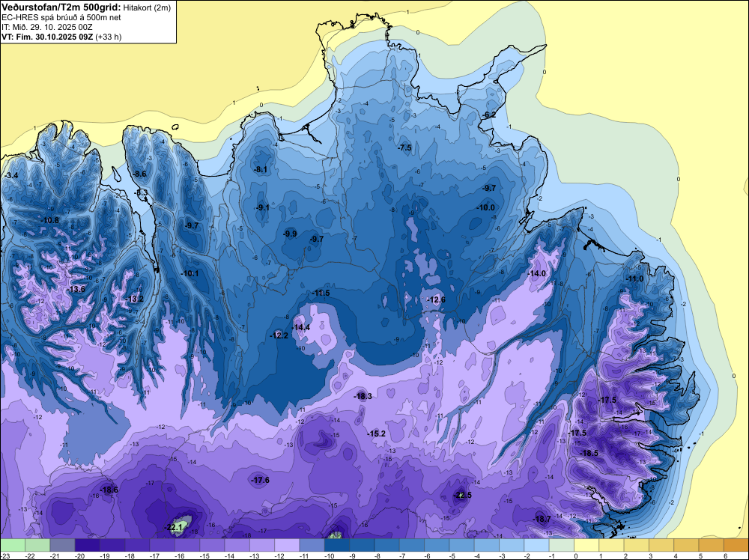Click the -18.5 temperature label
Viewport: 749px width, 560px height.
(x=589, y=453)
